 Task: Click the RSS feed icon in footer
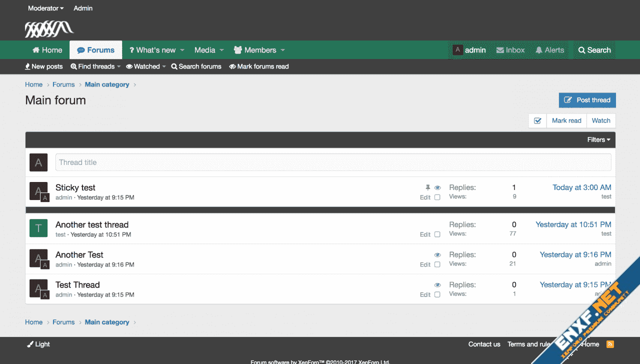(610, 344)
